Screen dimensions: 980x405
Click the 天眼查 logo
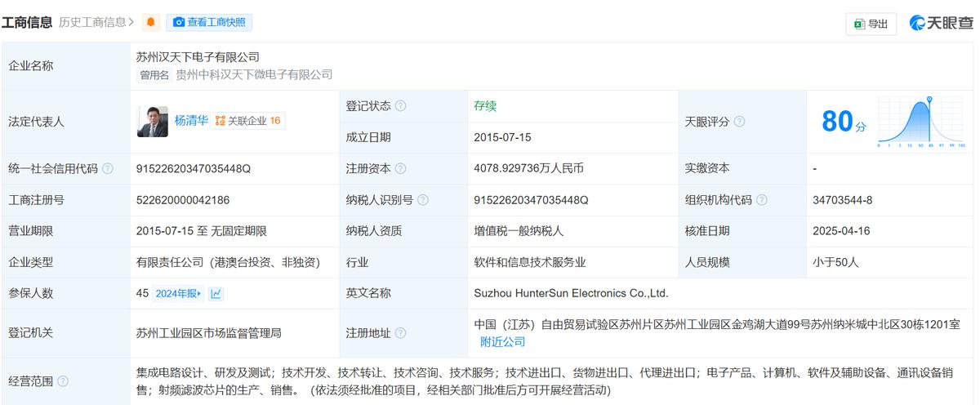point(941,24)
